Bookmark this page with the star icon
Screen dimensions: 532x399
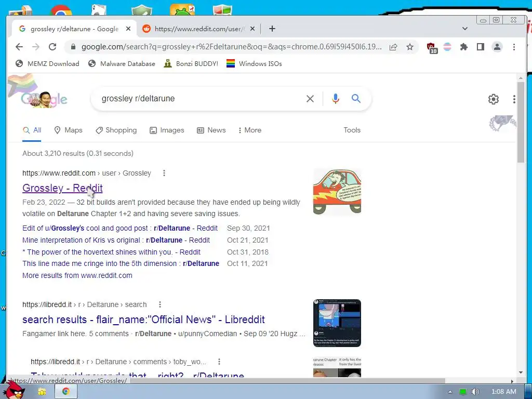[x=410, y=47]
